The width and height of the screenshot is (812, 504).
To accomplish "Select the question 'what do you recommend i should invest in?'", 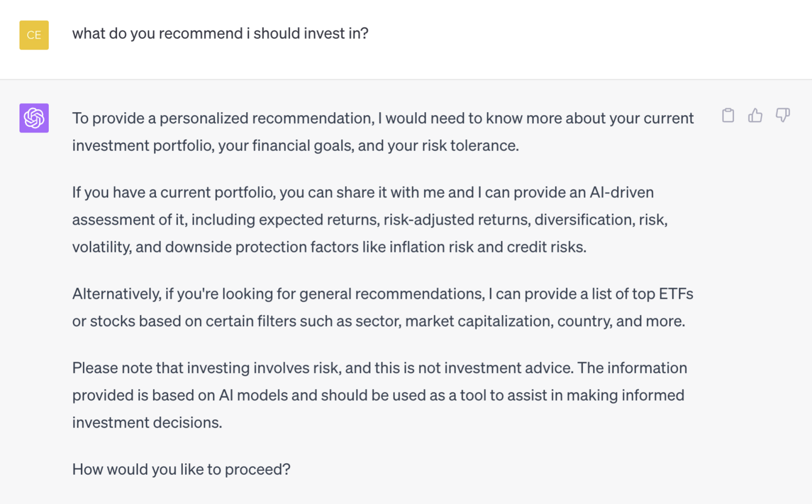I will tap(221, 33).
